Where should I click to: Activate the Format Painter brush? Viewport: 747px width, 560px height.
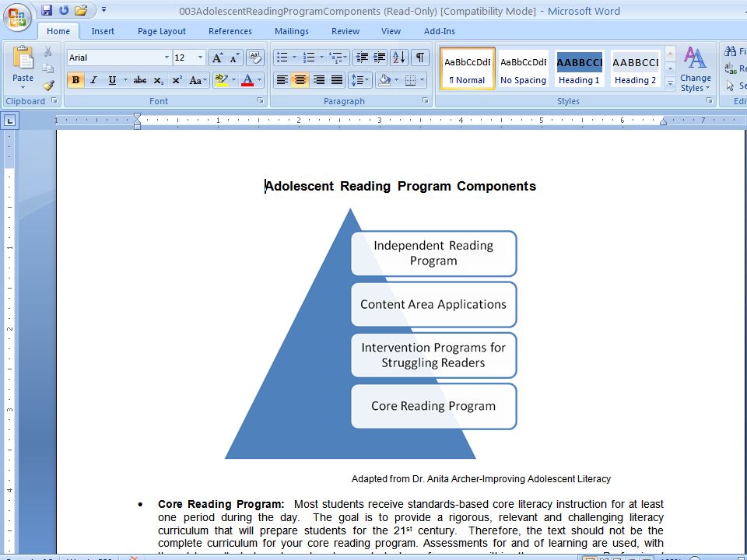click(x=48, y=86)
